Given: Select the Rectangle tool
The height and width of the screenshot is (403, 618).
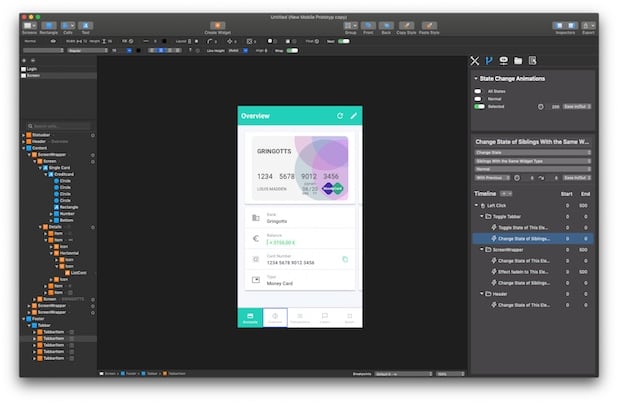Looking at the screenshot, I should click(48, 26).
